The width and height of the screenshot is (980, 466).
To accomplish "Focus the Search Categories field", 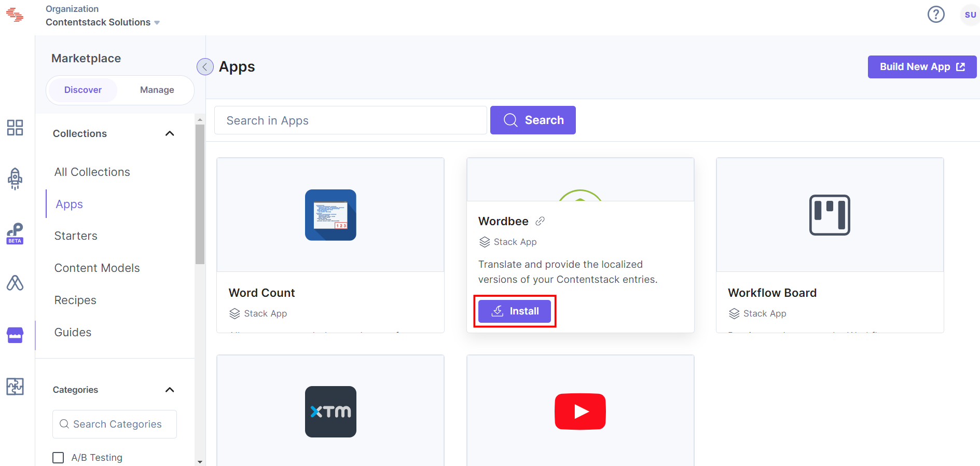I will 115,424.
